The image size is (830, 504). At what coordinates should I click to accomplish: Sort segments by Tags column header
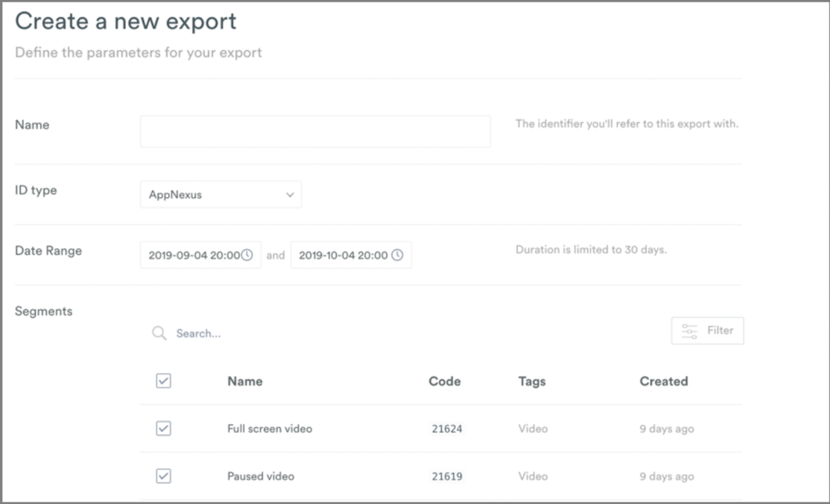coord(532,381)
